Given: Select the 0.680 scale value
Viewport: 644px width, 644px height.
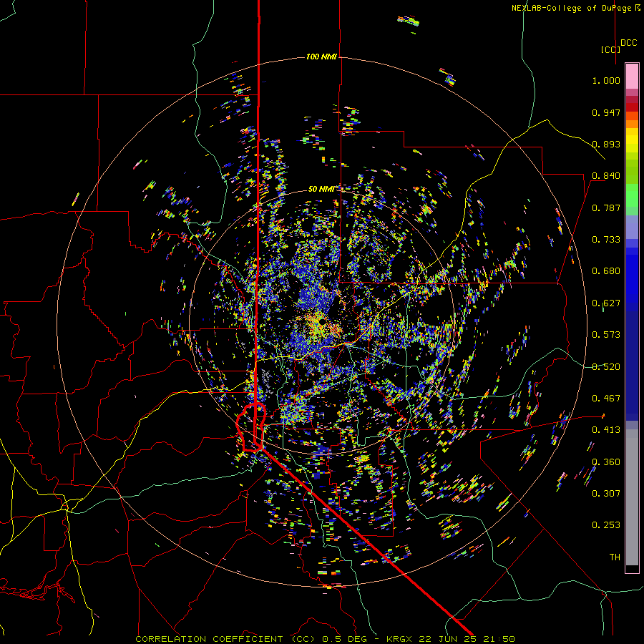Looking at the screenshot, I should [606, 271].
